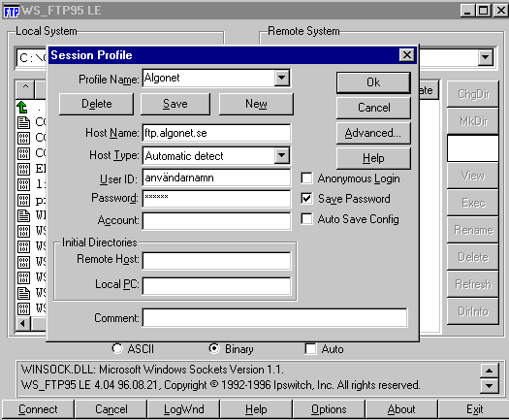Screen dimensions: 509x420
Task: Save the session profile
Action: 175,104
